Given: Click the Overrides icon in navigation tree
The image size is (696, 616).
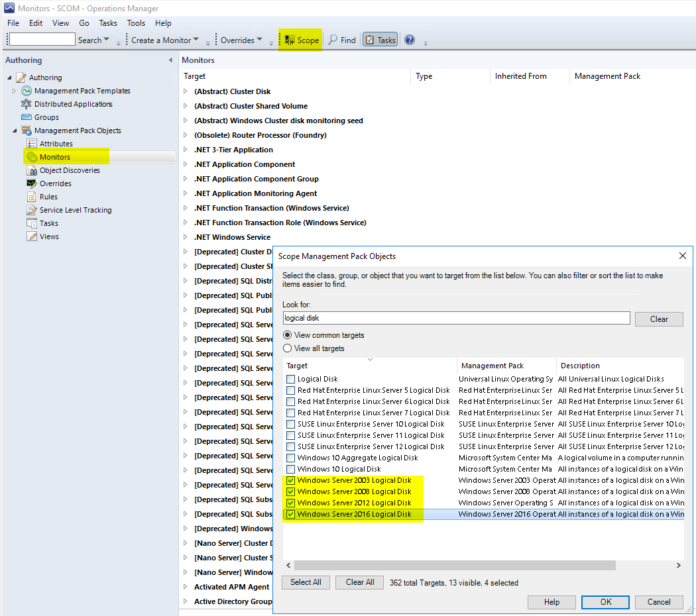Looking at the screenshot, I should pos(32,183).
